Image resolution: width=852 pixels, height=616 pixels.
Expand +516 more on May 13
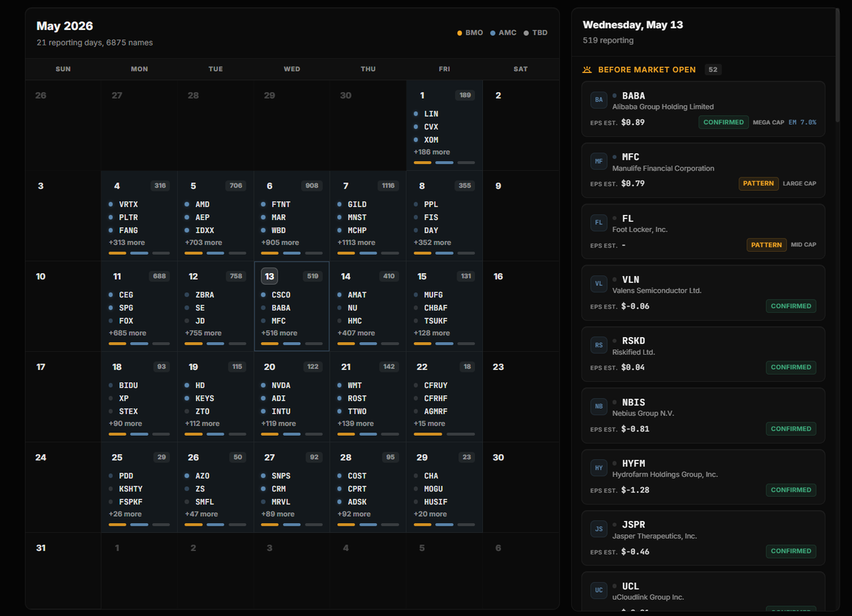tap(279, 333)
